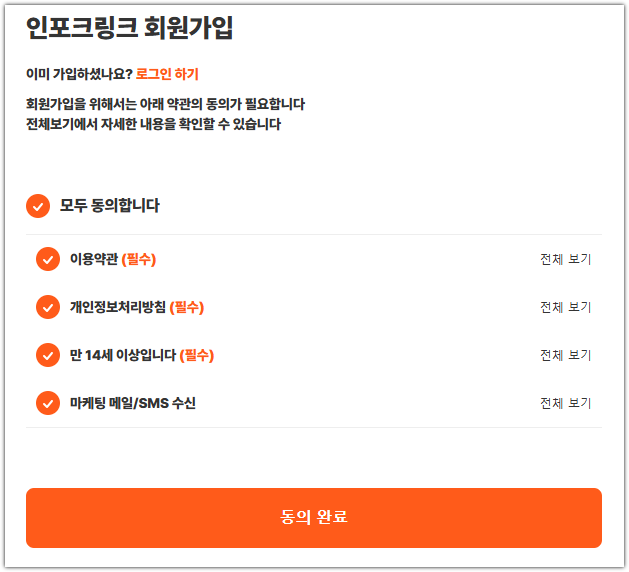Toggle the '모두 동의합니다' agree-all checkbox
The image size is (629, 572).
38,206
